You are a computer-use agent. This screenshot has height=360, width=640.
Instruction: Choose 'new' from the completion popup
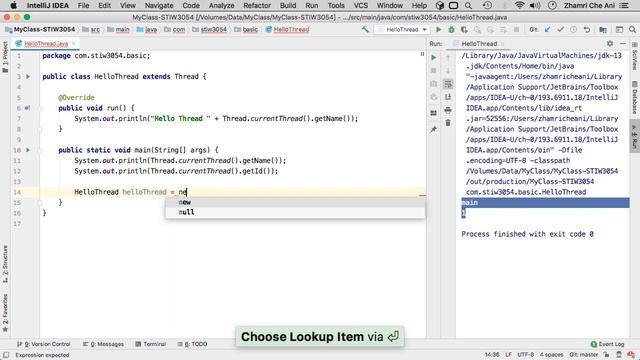[295, 202]
